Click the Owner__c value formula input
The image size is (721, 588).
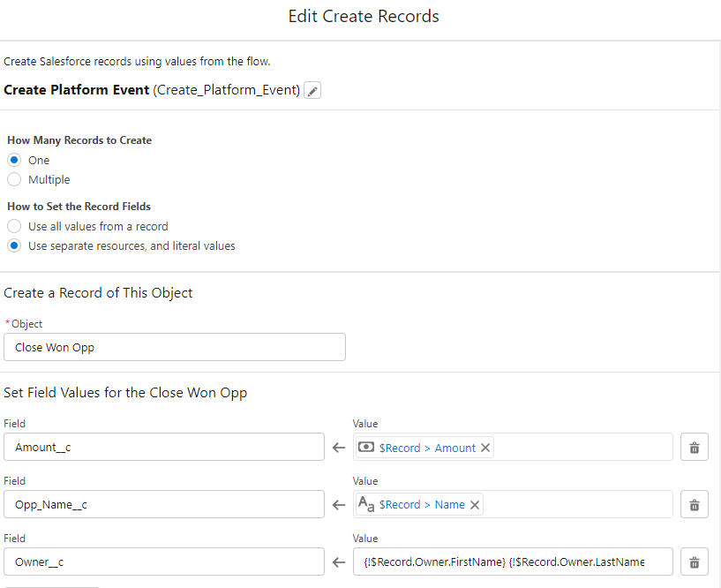[x=512, y=562]
